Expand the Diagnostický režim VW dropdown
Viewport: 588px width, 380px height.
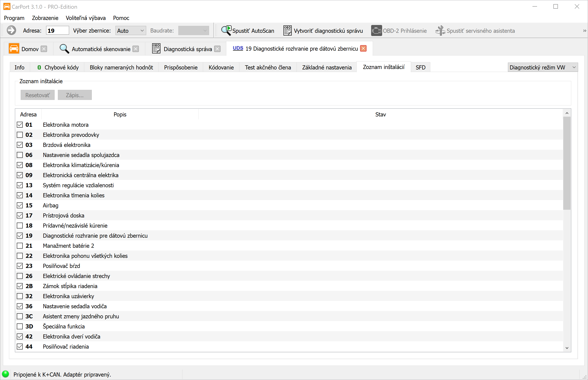(x=543, y=67)
